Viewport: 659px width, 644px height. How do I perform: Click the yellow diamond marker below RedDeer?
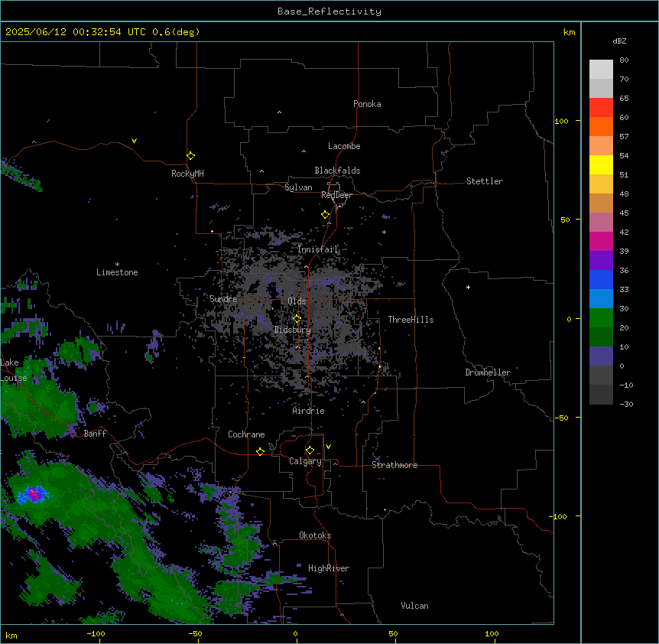(325, 215)
